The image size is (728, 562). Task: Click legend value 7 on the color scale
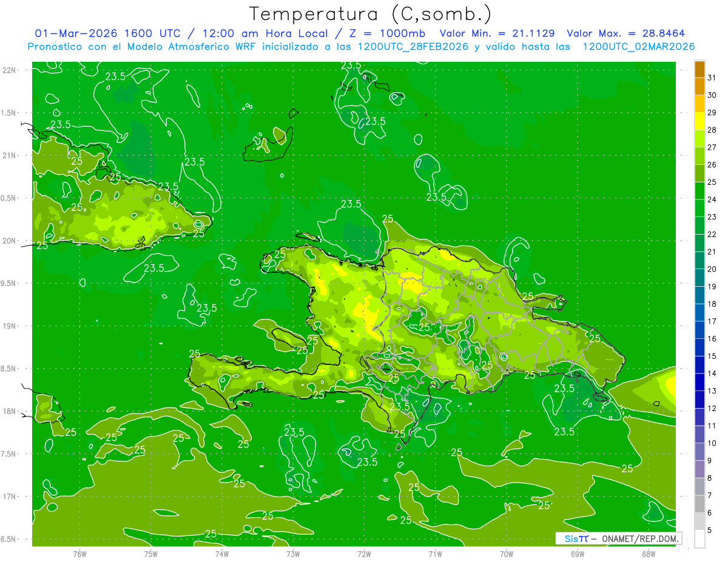click(x=710, y=495)
